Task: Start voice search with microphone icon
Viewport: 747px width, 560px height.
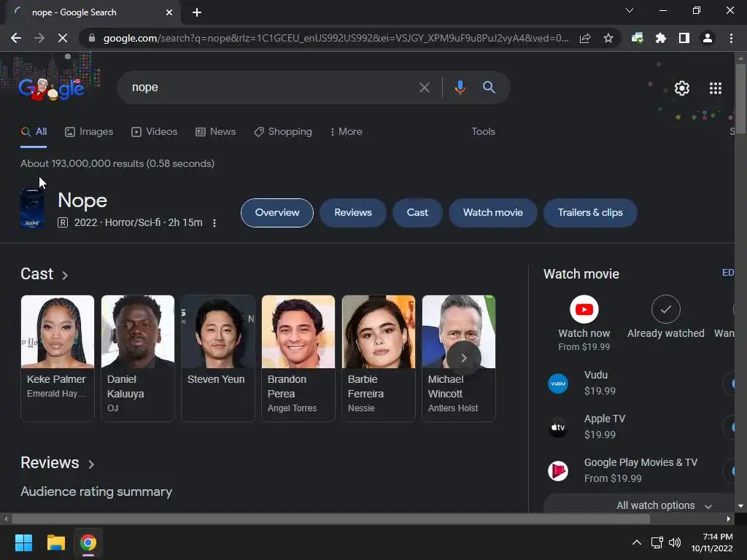Action: [x=460, y=87]
